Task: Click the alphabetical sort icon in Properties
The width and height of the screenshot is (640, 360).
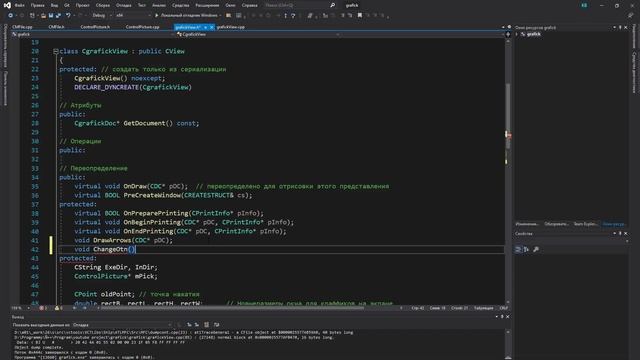Action: click(x=527, y=249)
